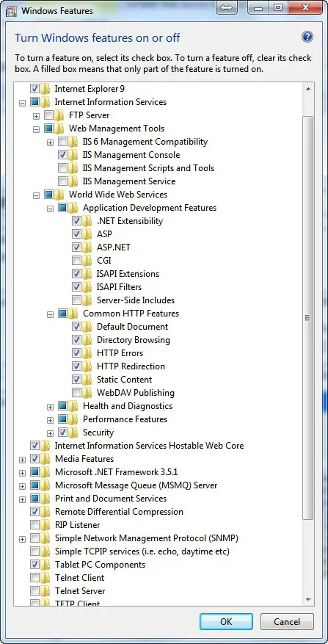Uncheck the Tablet PC Components checkbox
The width and height of the screenshot is (328, 644).
pos(35,564)
